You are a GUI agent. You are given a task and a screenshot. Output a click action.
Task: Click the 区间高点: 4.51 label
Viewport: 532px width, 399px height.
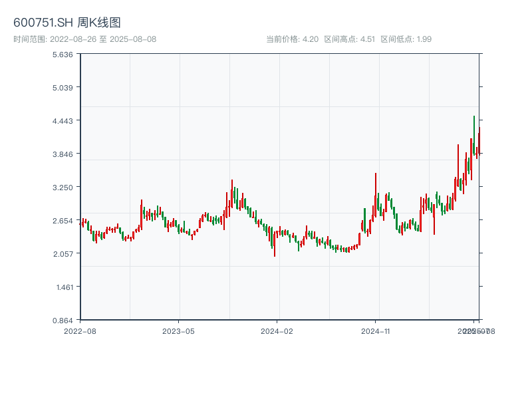[350, 39]
